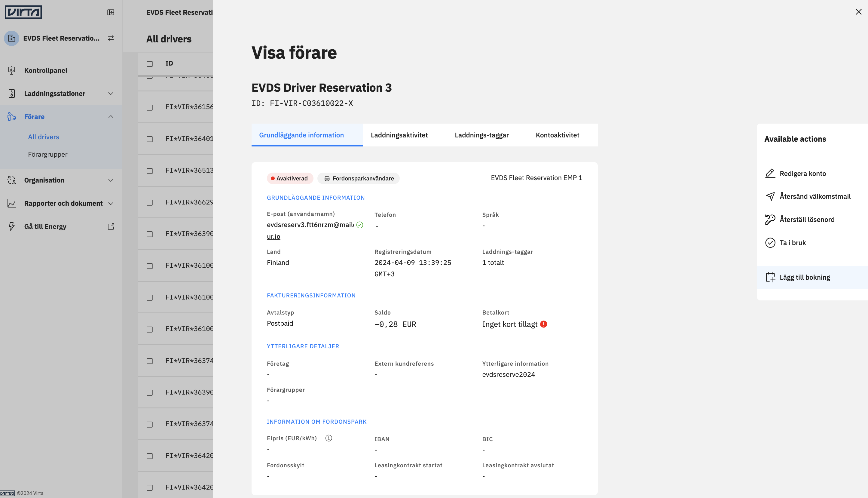Click the key icon for Återställ lösenord
This screenshot has height=498, width=868.
(770, 220)
